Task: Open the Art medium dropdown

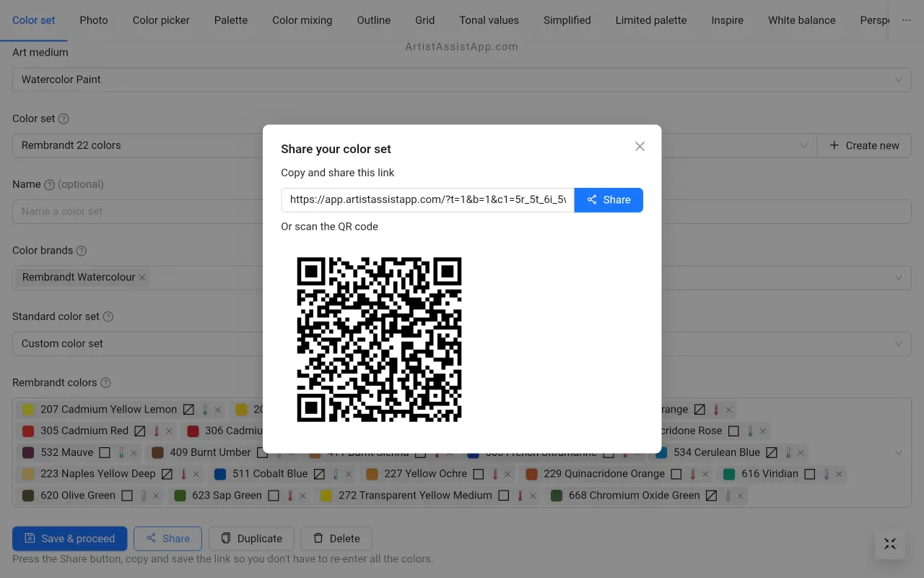Action: pos(462,79)
